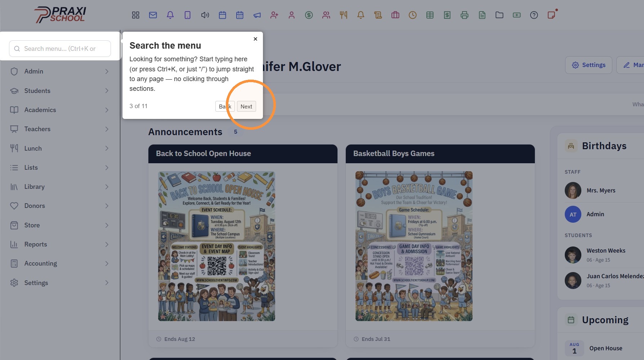Expand the Lunch section chevron
The image size is (644, 360).
click(x=107, y=148)
